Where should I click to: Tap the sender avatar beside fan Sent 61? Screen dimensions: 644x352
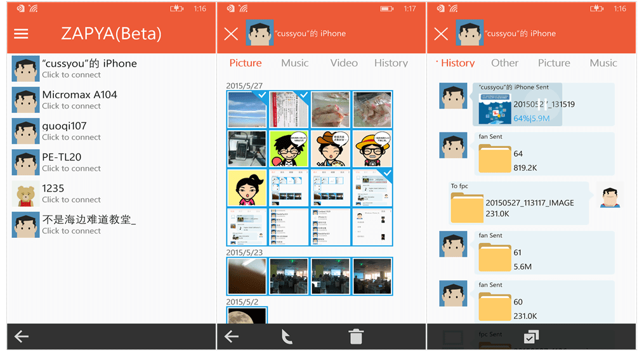coord(453,244)
